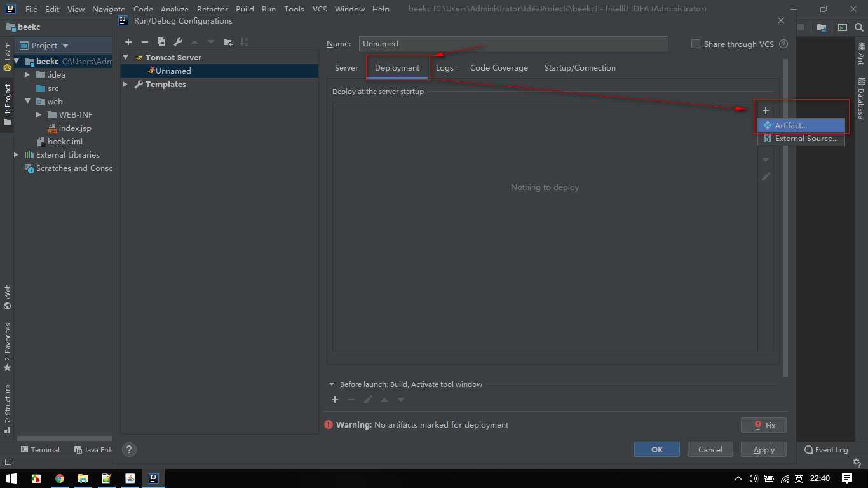Toggle the 1: Project tool window

point(8,104)
